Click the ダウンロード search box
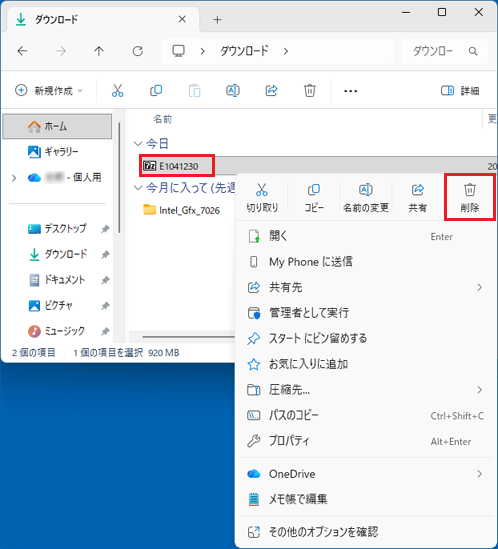 coord(444,51)
